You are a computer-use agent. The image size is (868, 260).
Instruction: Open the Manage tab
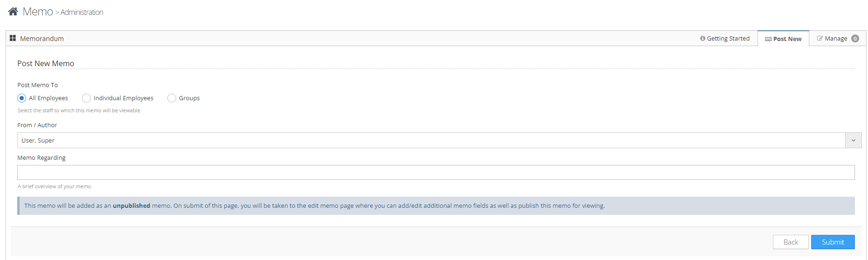tap(836, 39)
